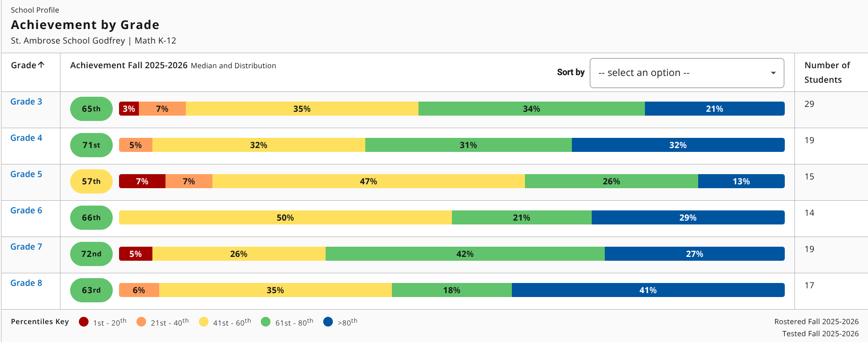Click the orange 21st-40th key dot
868x342 pixels.
(141, 322)
